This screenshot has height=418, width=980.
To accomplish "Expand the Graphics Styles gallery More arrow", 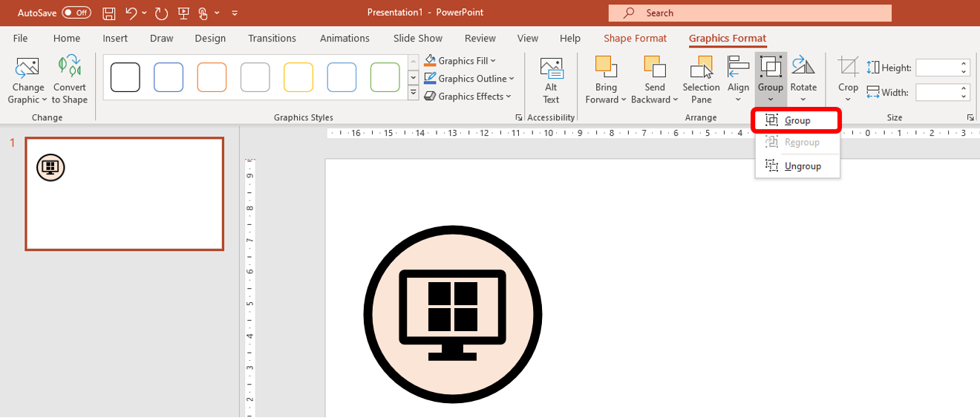I will (414, 94).
